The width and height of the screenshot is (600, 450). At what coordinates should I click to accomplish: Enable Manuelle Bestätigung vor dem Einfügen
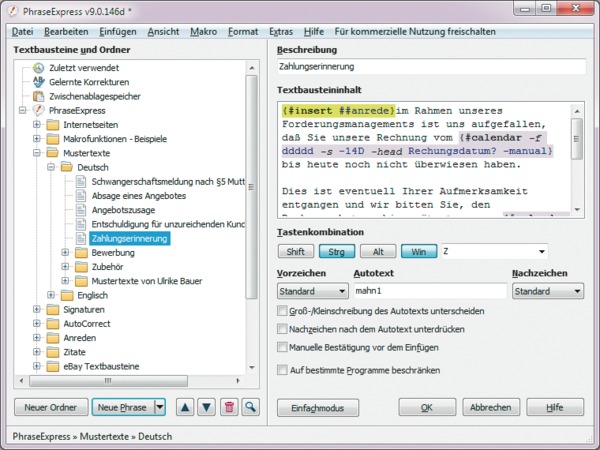(x=282, y=347)
